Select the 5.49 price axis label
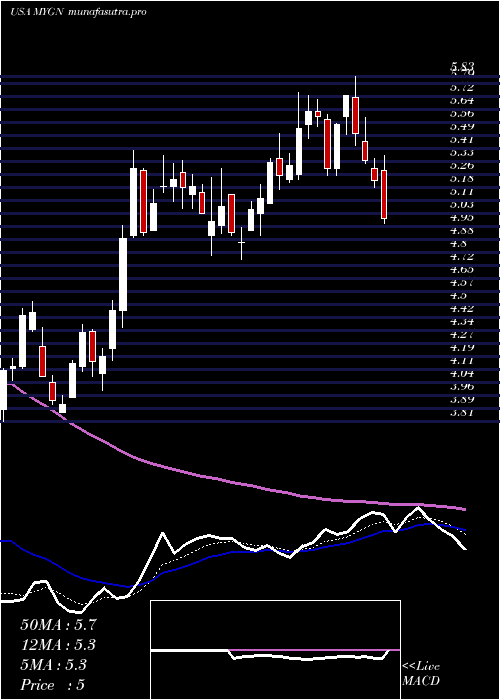Screen dimensions: 500x700 coord(462,126)
